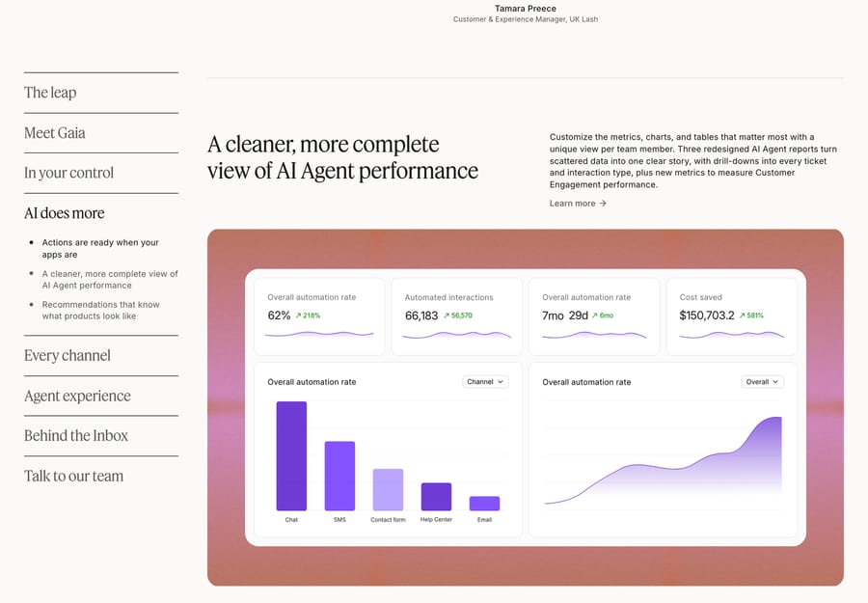The image size is (868, 603).
Task: Open the Overall dropdown on area chart
Action: coord(762,381)
